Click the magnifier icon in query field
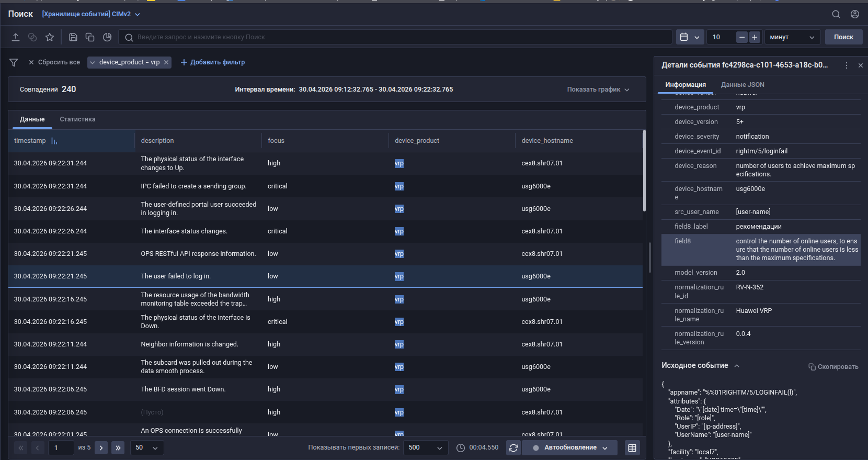 click(129, 37)
